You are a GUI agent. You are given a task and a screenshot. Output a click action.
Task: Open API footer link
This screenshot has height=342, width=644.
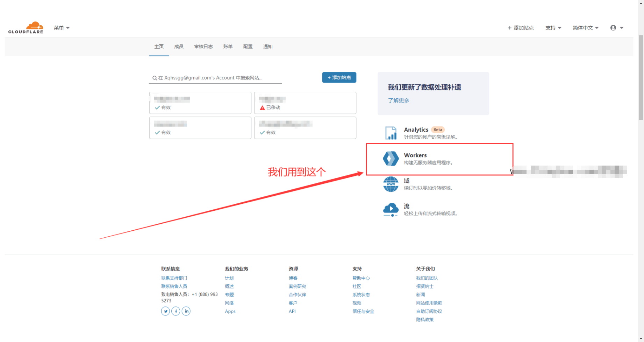click(292, 311)
